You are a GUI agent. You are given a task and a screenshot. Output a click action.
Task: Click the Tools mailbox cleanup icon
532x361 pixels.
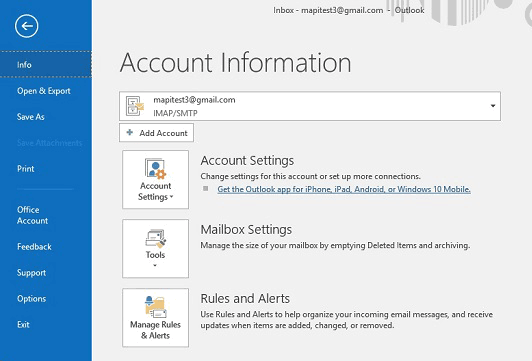click(155, 238)
